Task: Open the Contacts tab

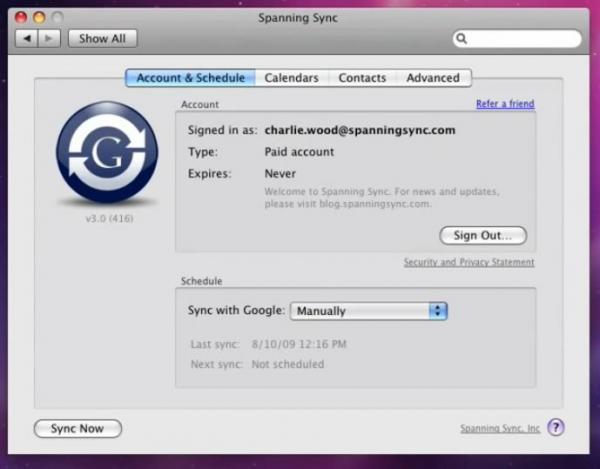Action: click(362, 78)
